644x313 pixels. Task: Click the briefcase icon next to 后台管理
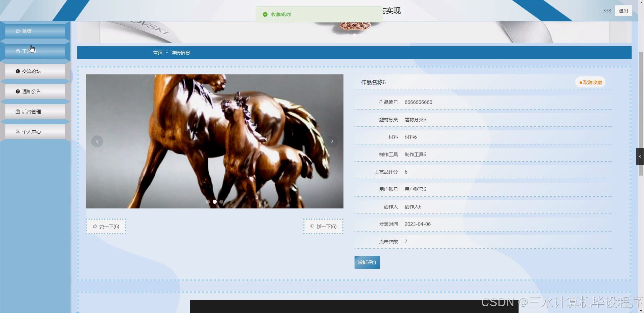click(x=18, y=111)
